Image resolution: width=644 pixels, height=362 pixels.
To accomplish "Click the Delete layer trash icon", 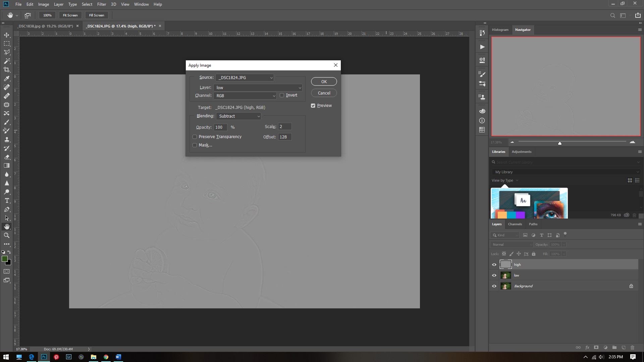I will [632, 348].
